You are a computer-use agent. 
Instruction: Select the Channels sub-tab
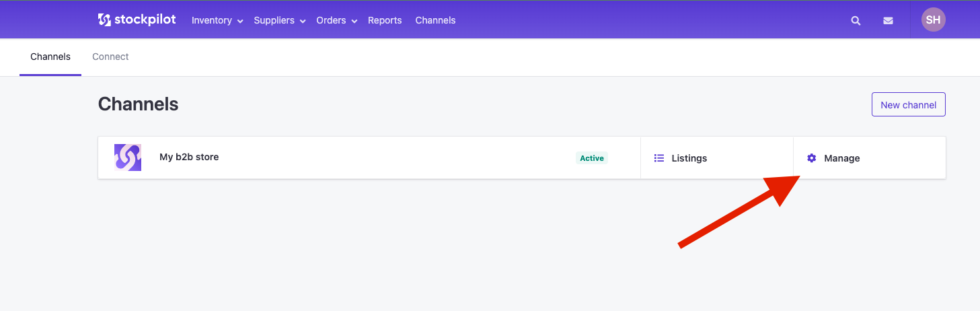(50, 57)
